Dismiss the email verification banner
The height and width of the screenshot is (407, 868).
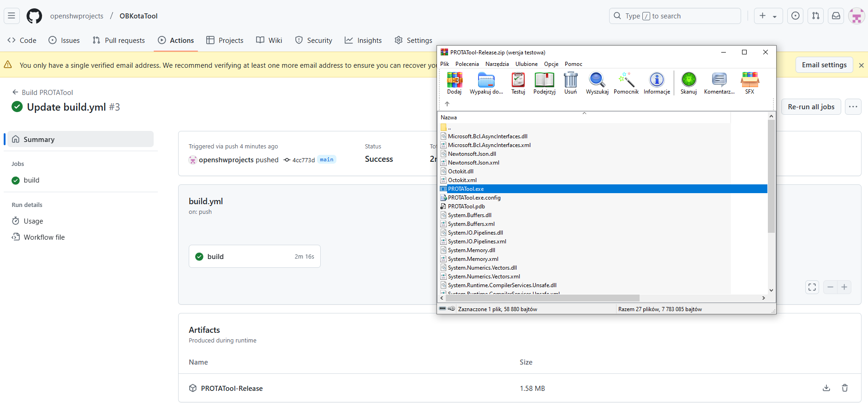pos(861,65)
